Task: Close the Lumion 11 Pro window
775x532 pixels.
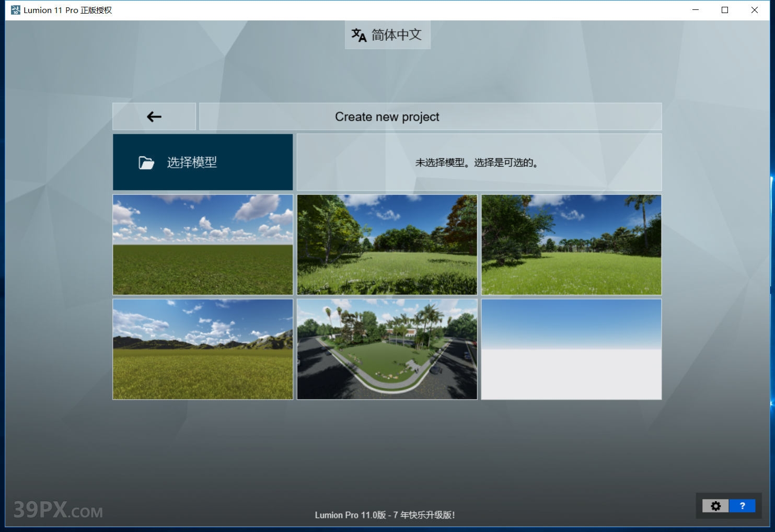Action: coord(754,10)
